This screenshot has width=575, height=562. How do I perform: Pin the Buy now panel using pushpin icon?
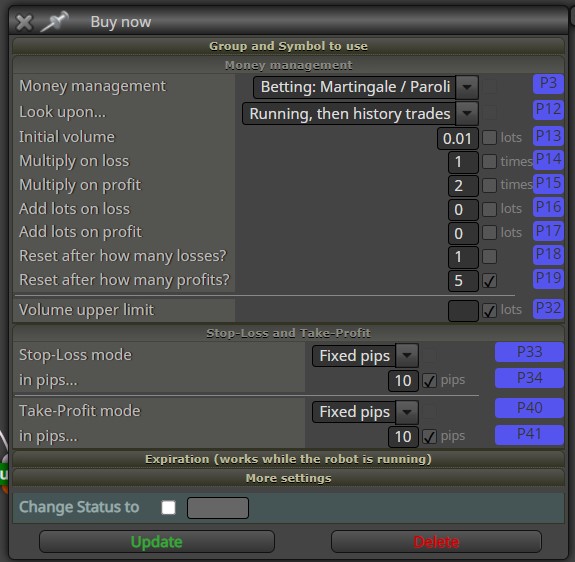(x=55, y=21)
